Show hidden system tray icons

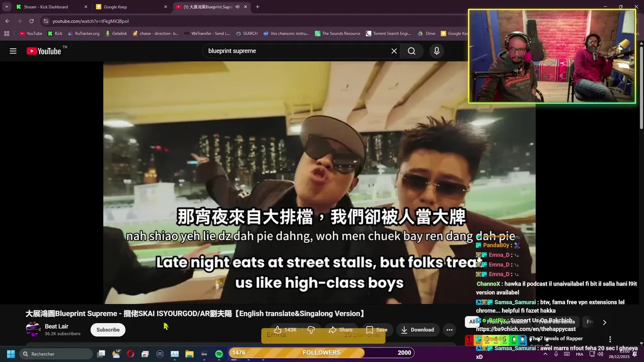545,354
